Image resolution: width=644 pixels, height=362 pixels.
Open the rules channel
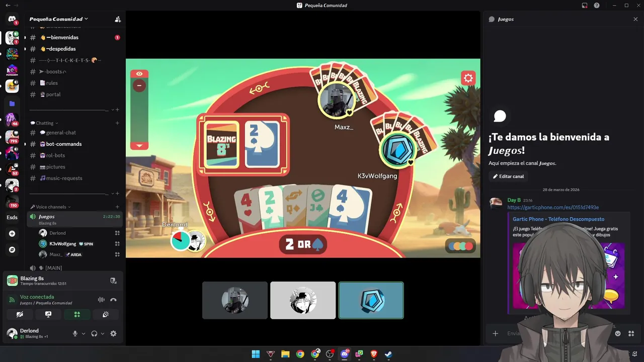(x=74, y=83)
